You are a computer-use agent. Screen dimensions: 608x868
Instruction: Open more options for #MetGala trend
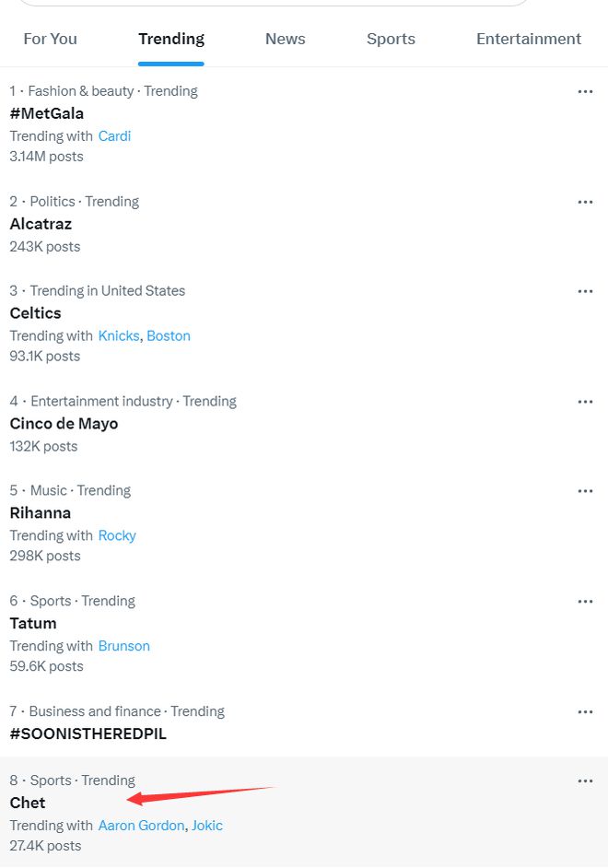pos(585,92)
